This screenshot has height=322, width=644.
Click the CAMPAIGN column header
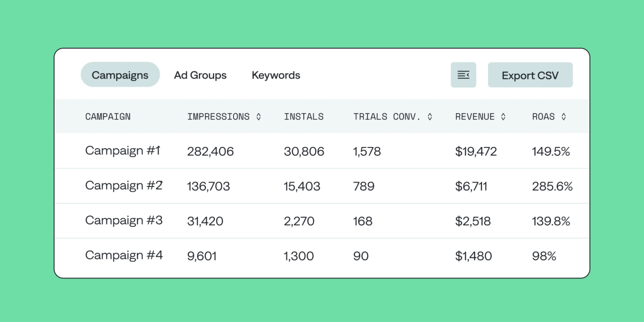tap(108, 116)
